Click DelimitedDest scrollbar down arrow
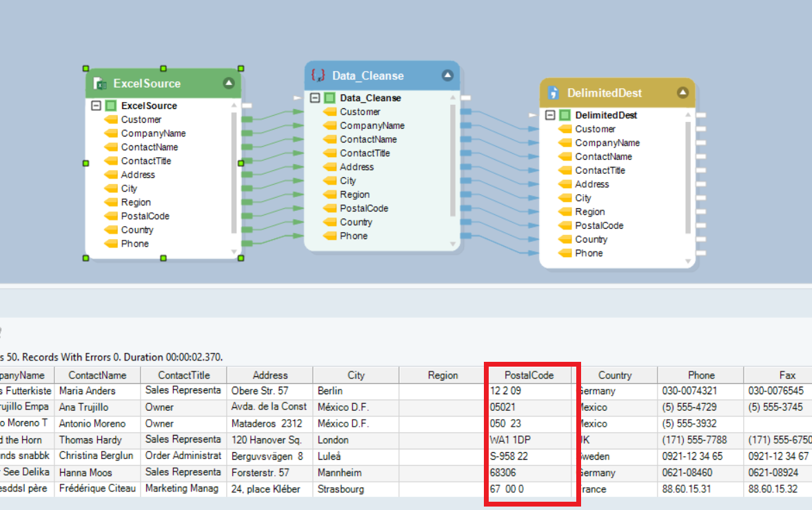Screen dimensions: 812x510 pyautogui.click(x=688, y=261)
